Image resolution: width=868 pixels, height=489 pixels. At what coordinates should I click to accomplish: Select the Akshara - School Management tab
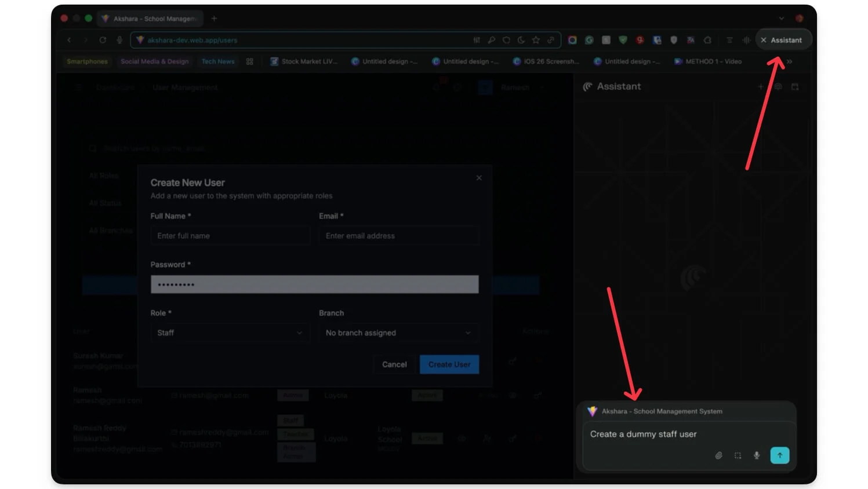coord(151,19)
